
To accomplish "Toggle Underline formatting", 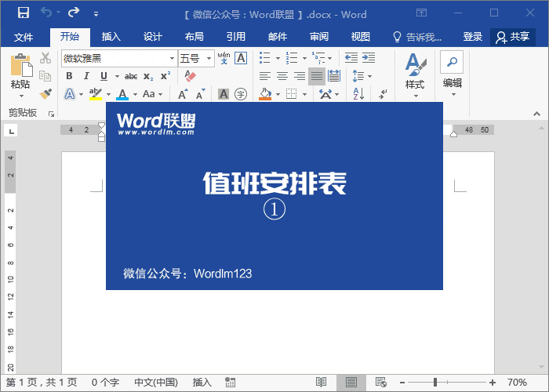I will coord(104,75).
